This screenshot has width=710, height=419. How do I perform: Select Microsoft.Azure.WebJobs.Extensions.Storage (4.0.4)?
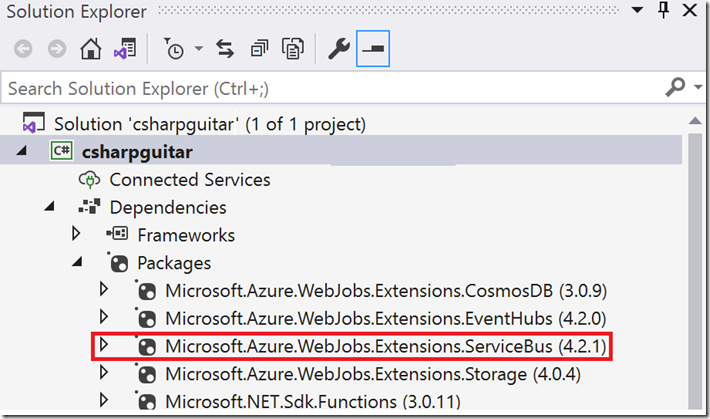click(373, 375)
